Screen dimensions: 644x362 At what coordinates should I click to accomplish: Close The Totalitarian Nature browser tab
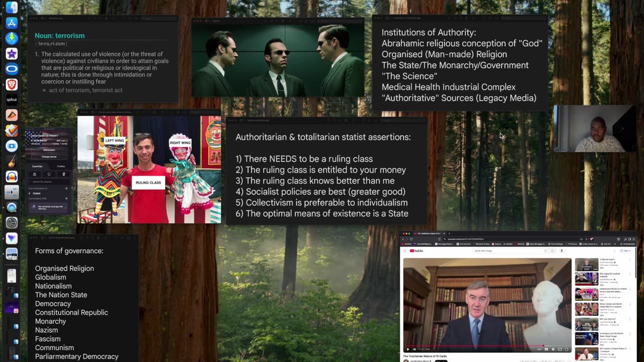(444, 233)
